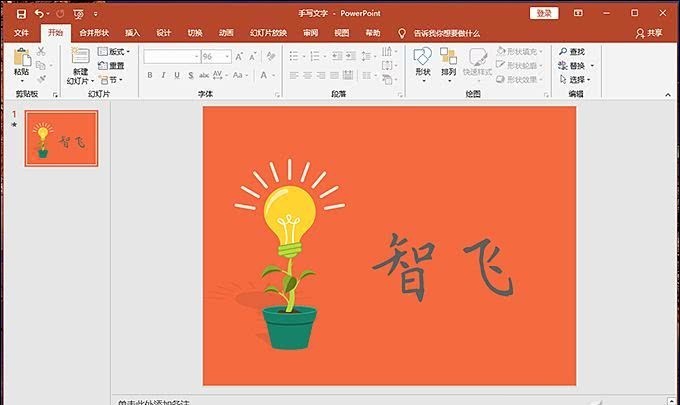Select slide 1 thumbnail
Screen dimensions: 680x405
[x=62, y=138]
